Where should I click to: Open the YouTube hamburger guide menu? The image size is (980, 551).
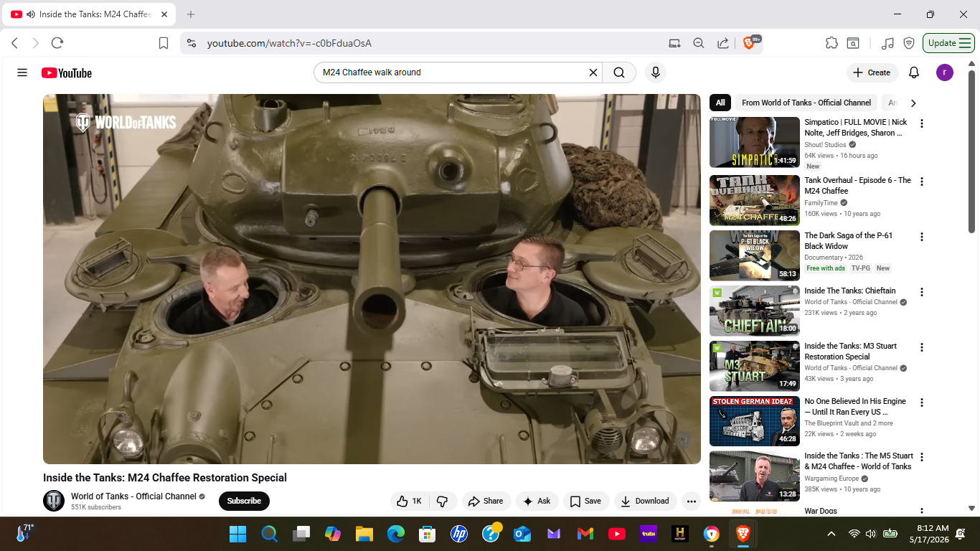22,72
